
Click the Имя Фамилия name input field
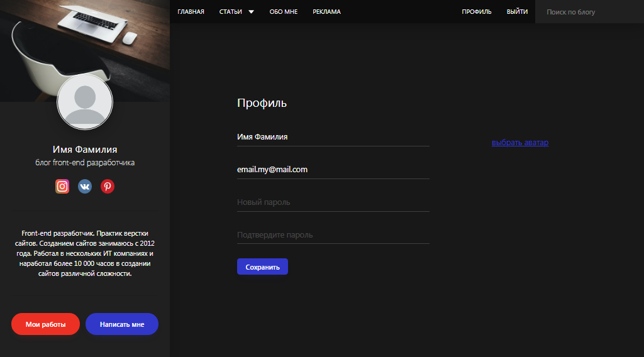coord(333,137)
